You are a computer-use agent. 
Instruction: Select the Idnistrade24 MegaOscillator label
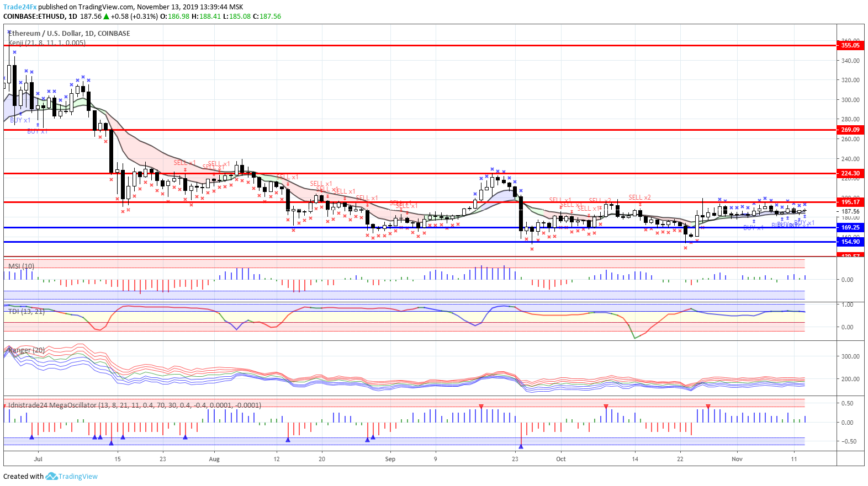click(135, 405)
